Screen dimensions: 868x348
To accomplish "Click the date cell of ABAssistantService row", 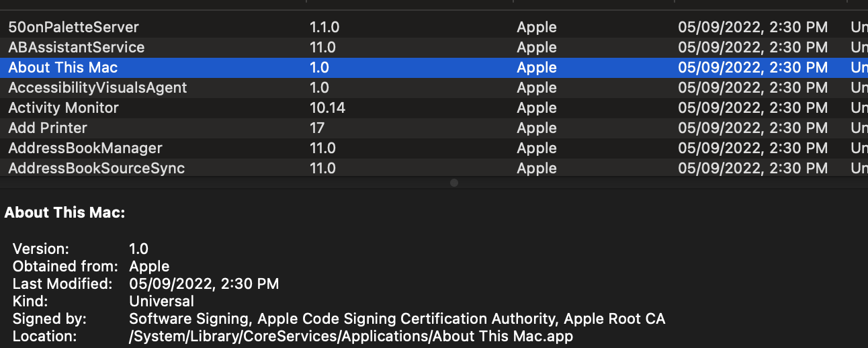I will 752,48.
